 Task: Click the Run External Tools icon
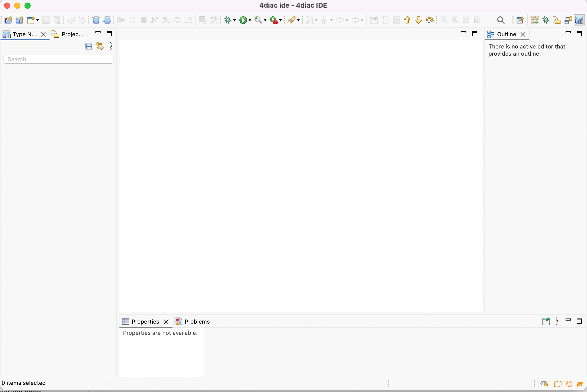pos(274,20)
